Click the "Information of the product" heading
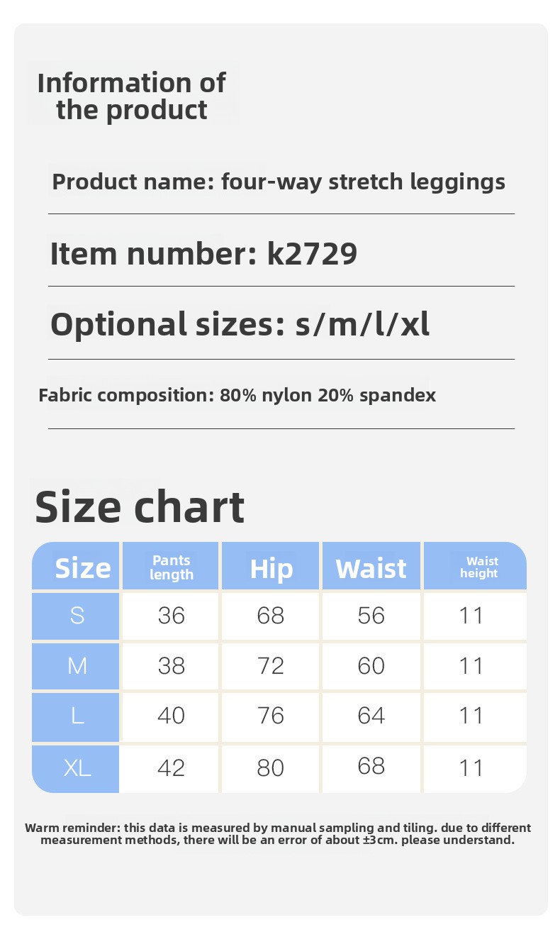560x949 pixels. [x=131, y=96]
